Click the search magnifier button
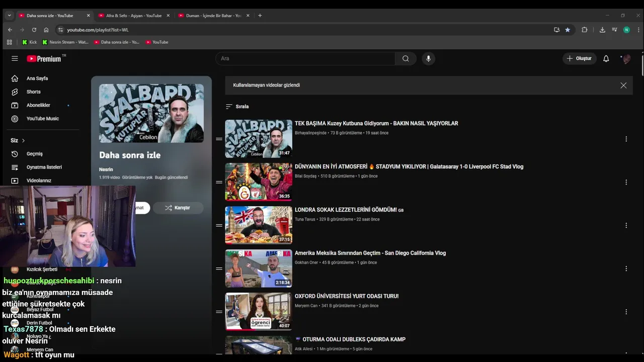 click(406, 58)
